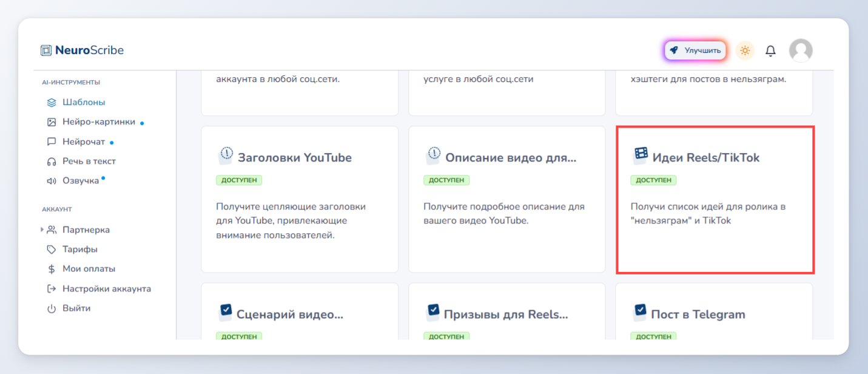The width and height of the screenshot is (868, 374).
Task: Click ДОСТУПЕН badge on Заголовки YouTube card
Action: click(239, 180)
